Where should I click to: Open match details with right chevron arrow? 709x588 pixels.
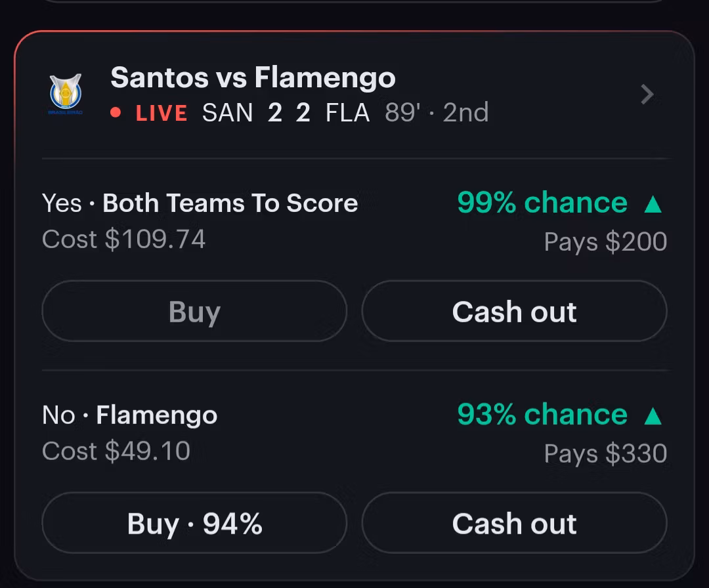coord(647,94)
